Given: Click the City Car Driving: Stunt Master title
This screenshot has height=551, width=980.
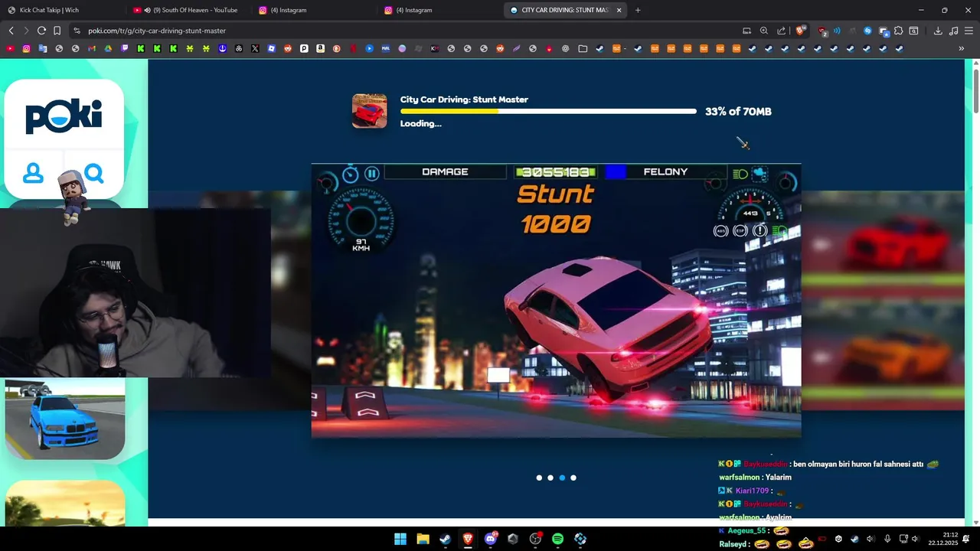Looking at the screenshot, I should tap(464, 99).
